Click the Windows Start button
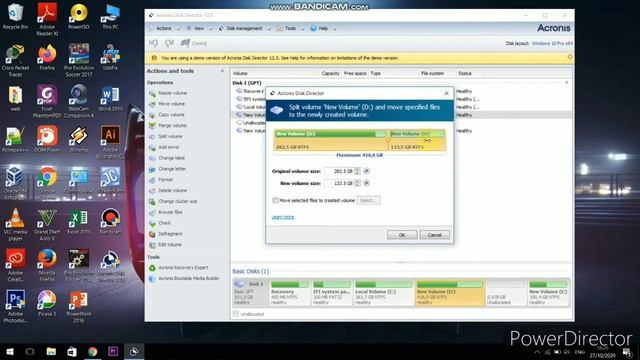The image size is (640, 360). click(x=10, y=351)
